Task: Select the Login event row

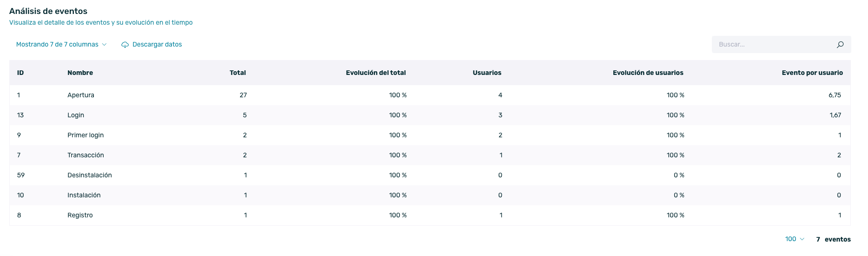Action: [430, 115]
